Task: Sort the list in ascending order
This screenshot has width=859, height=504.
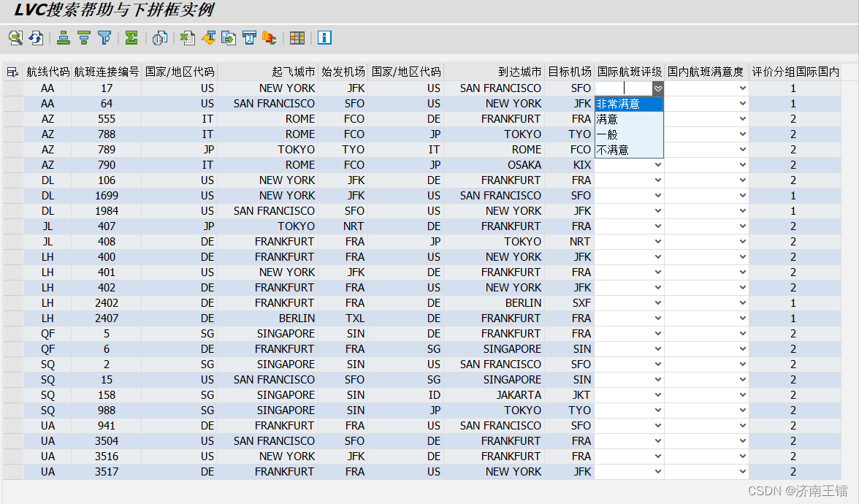Action: click(63, 37)
